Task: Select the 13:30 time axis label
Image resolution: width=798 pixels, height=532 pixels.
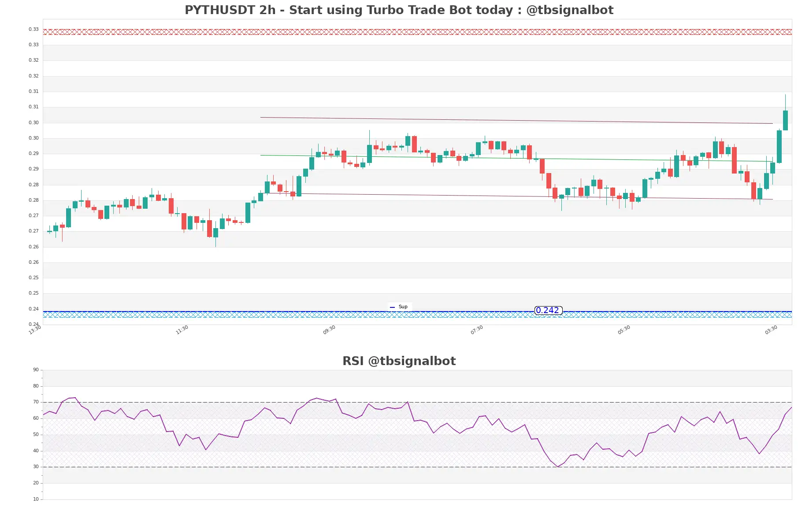Action: [x=35, y=330]
